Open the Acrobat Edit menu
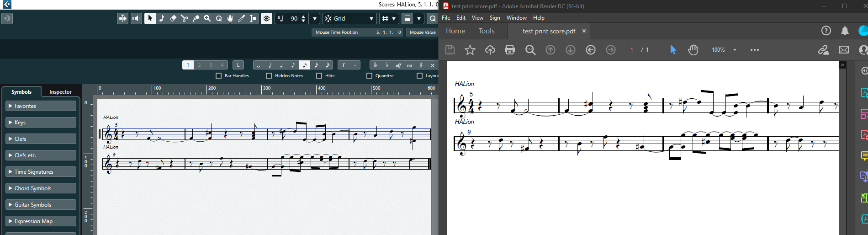 point(461,18)
